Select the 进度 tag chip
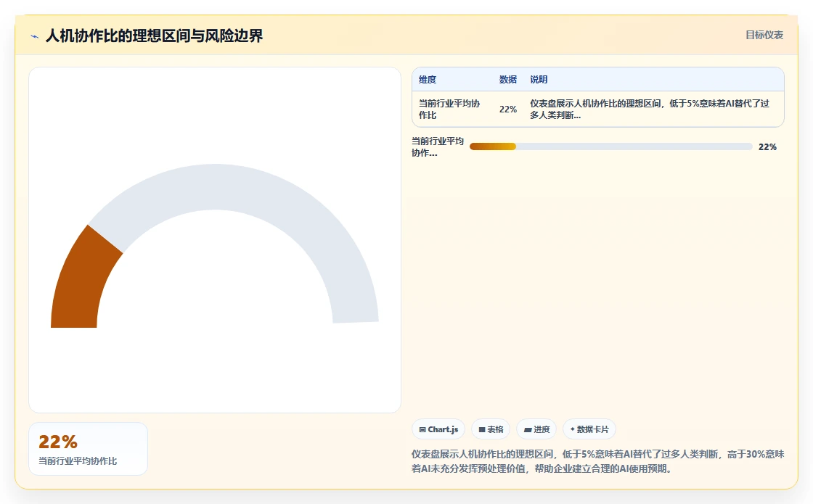Viewport: 813px width, 504px height. point(536,429)
